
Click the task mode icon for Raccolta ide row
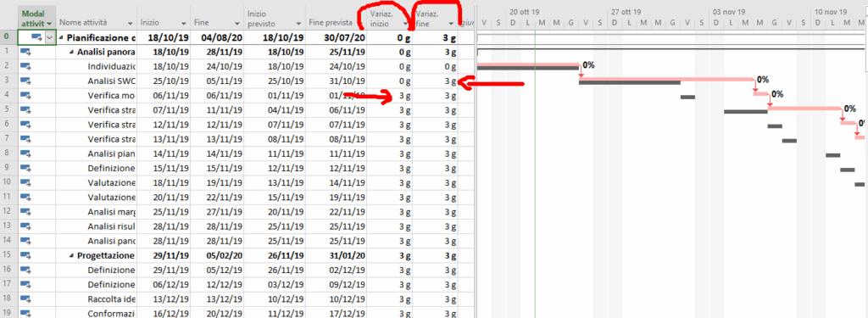click(25, 299)
